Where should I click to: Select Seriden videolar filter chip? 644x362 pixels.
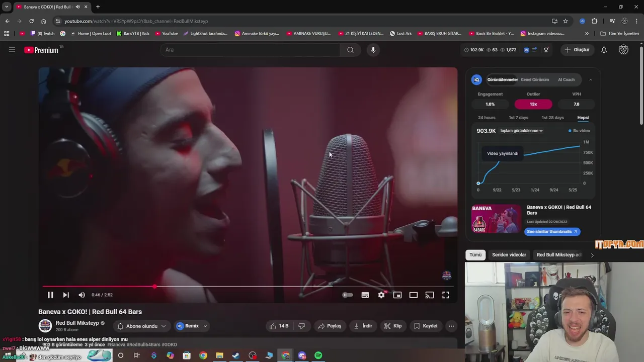[509, 255]
